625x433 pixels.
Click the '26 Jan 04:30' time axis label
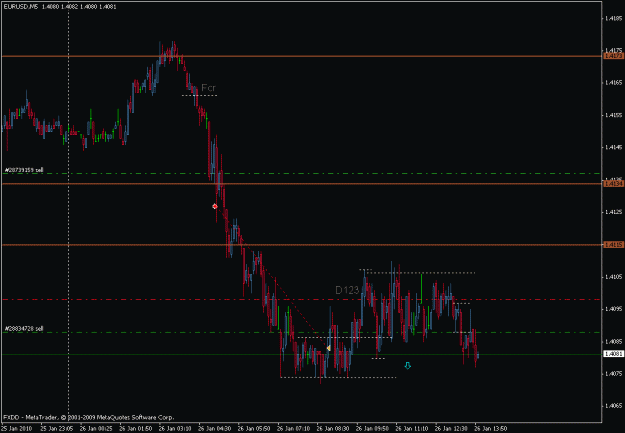(x=214, y=429)
